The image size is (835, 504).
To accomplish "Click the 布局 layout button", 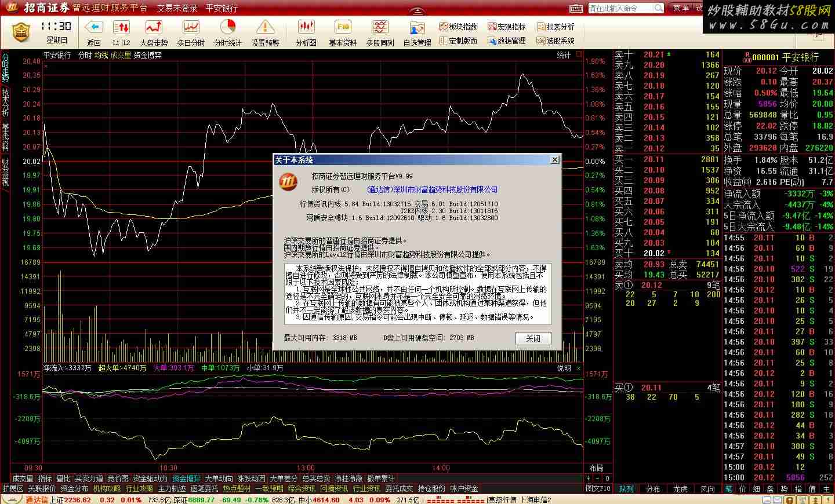I will tap(596, 468).
